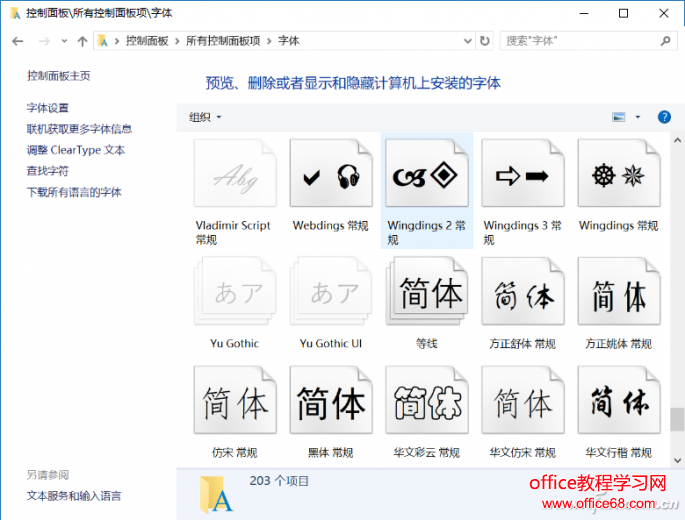Viewport: 685px width, 520px height.
Task: Refresh the fonts folder view
Action: pyautogui.click(x=484, y=41)
